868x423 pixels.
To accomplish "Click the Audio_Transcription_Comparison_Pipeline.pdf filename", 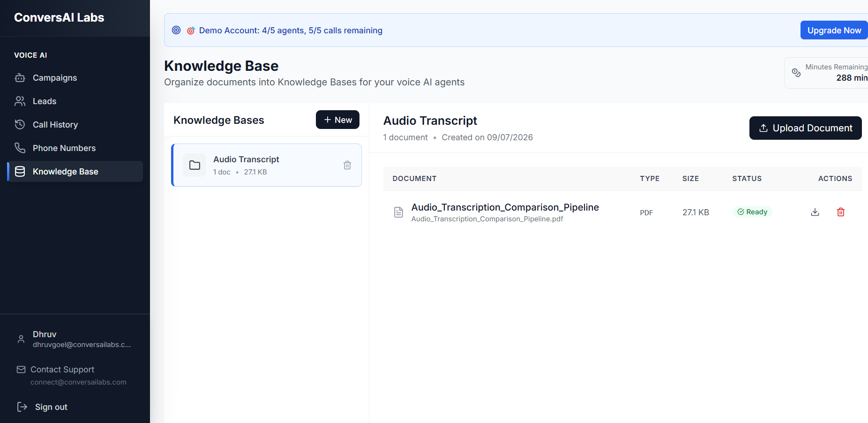I will (x=487, y=219).
